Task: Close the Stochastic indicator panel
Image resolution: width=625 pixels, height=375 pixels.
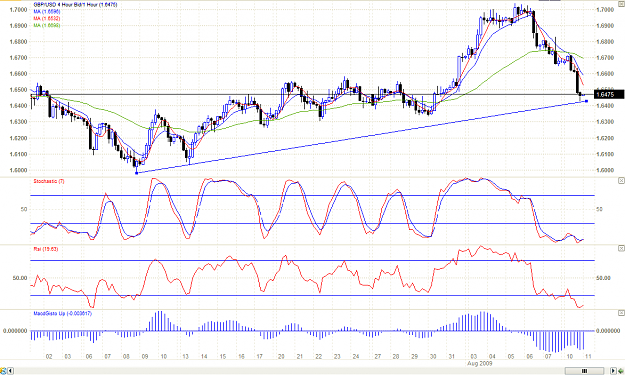Action: pos(621,181)
